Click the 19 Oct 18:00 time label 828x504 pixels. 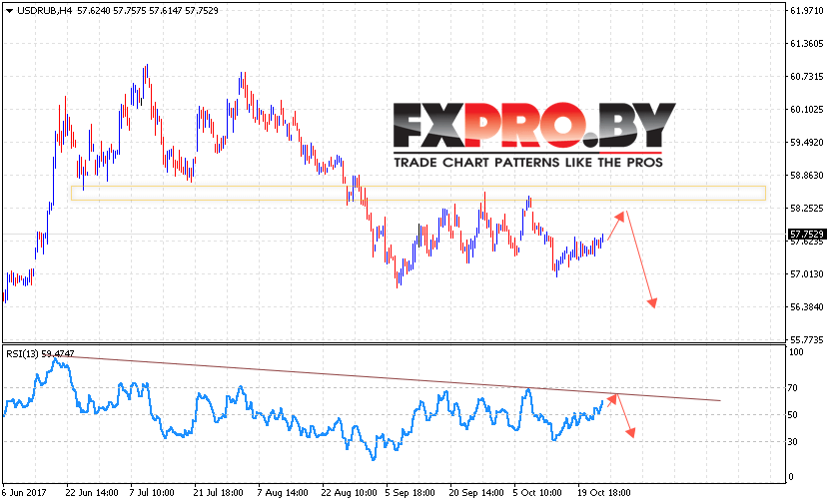(603, 493)
